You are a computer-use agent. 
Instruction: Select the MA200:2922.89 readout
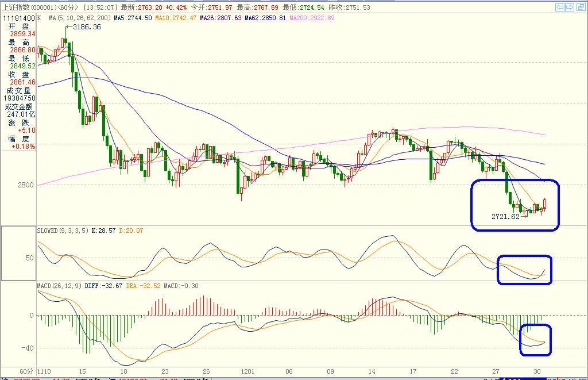312,18
